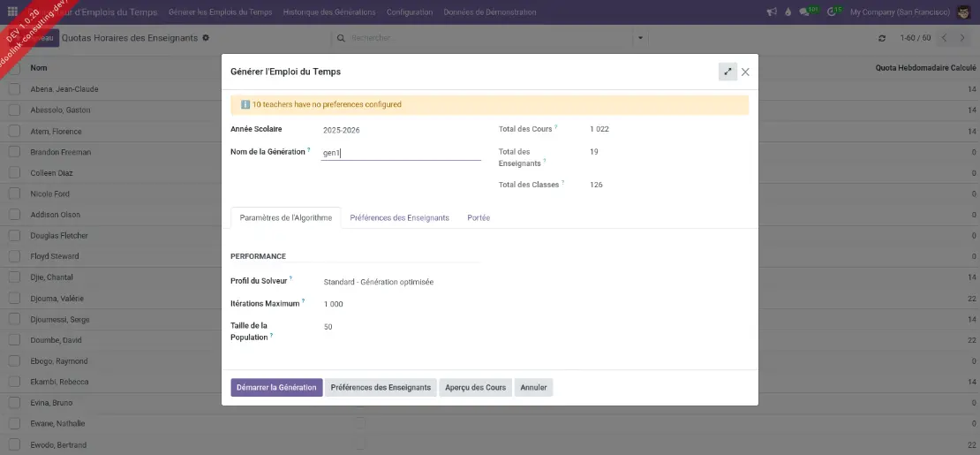Click Démarrer la Génération button
The image size is (980, 455).
pyautogui.click(x=276, y=387)
